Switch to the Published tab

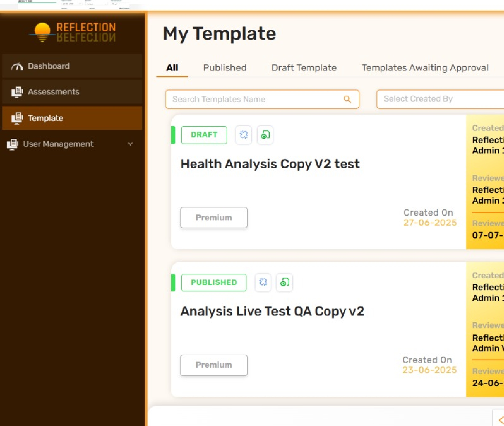[x=225, y=68]
